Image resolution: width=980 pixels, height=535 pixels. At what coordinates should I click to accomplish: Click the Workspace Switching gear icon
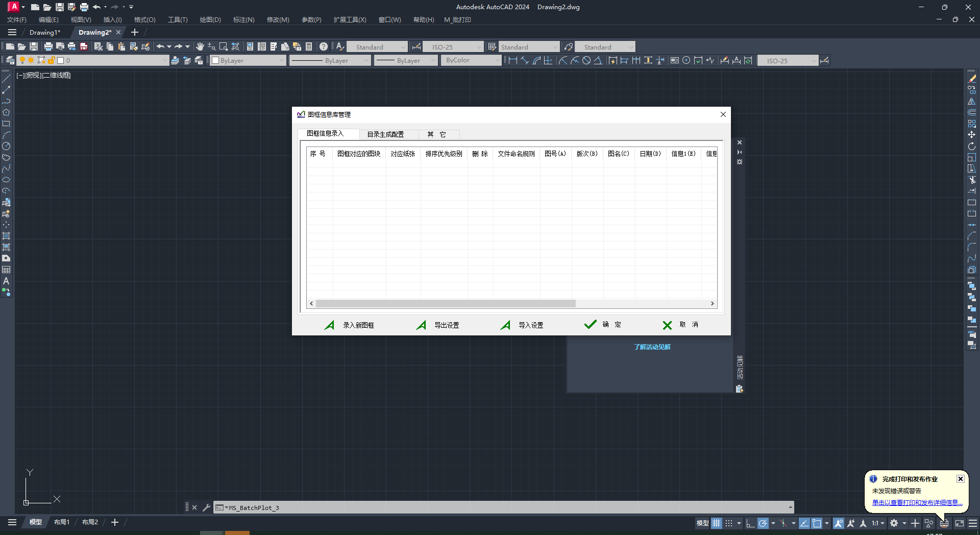(894, 523)
